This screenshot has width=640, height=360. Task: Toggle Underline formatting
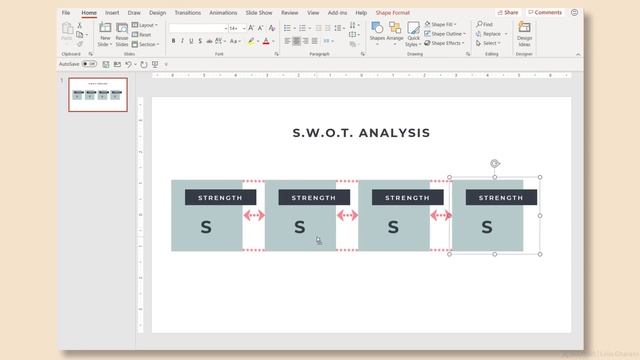point(191,41)
